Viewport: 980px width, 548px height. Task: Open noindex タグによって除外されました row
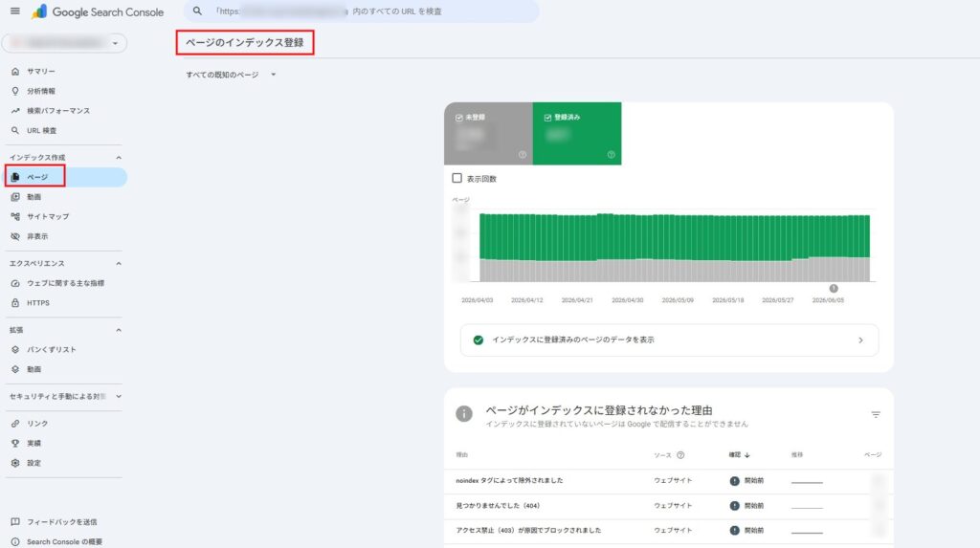(x=669, y=480)
